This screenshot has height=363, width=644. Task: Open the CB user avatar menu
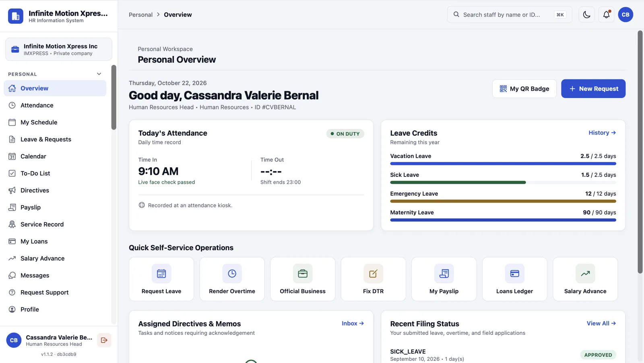click(625, 15)
